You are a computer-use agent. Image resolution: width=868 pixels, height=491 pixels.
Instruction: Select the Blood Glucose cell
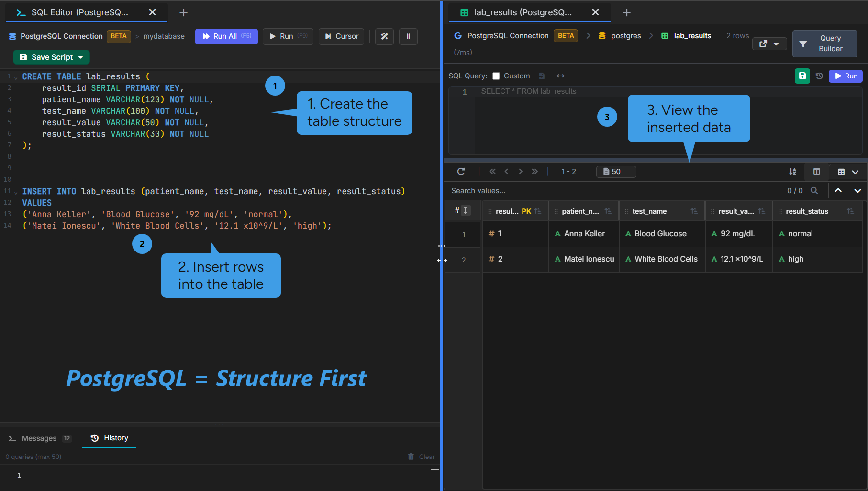(662, 234)
